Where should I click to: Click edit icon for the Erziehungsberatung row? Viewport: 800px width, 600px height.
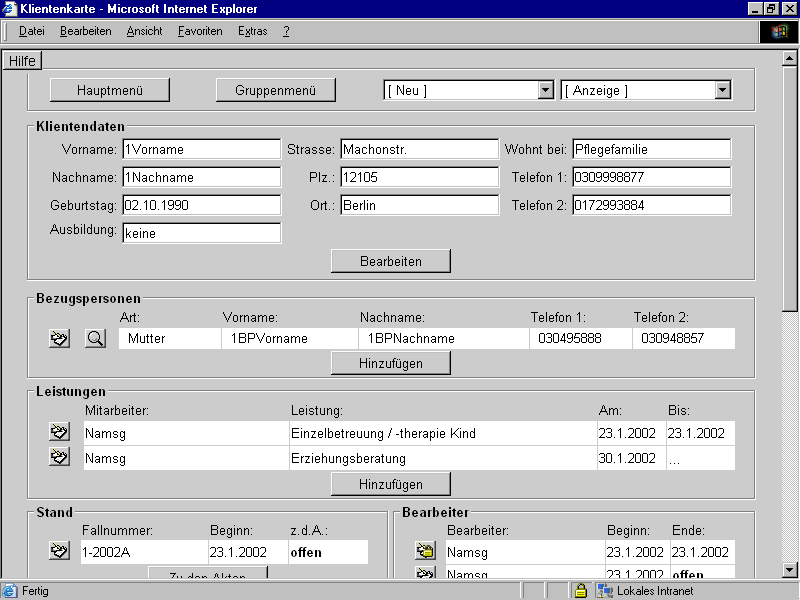[59, 457]
